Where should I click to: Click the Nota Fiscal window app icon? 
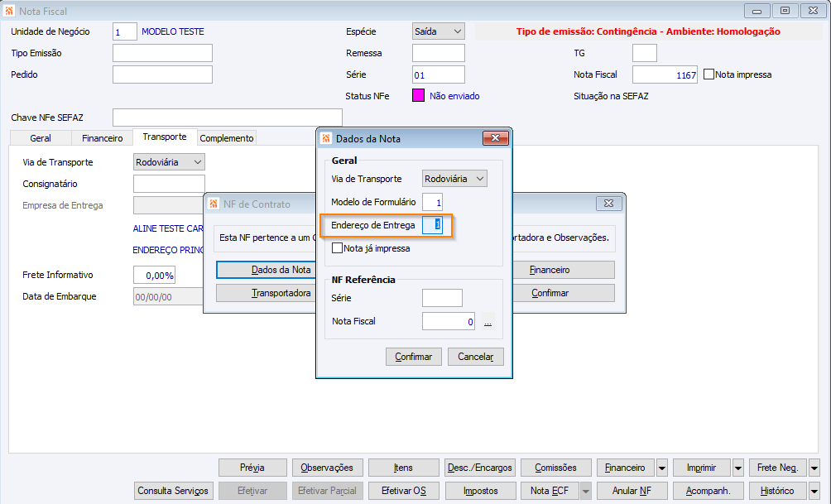coord(9,11)
